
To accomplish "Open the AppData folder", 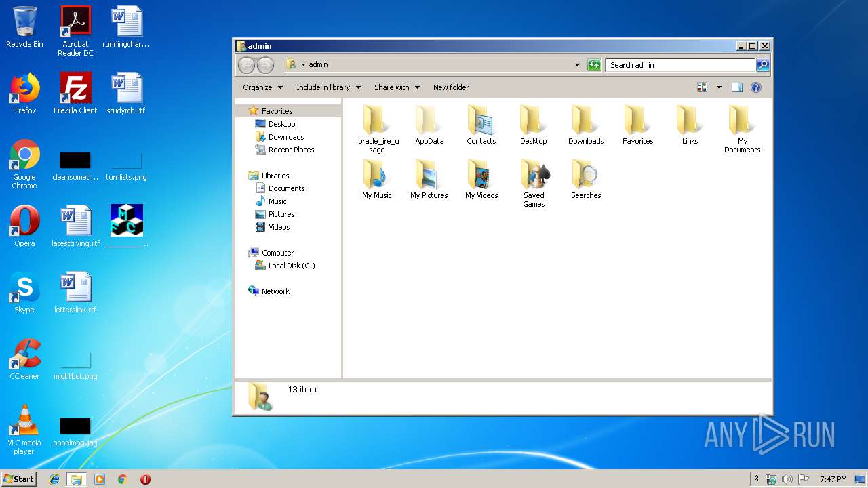I will pos(429,125).
